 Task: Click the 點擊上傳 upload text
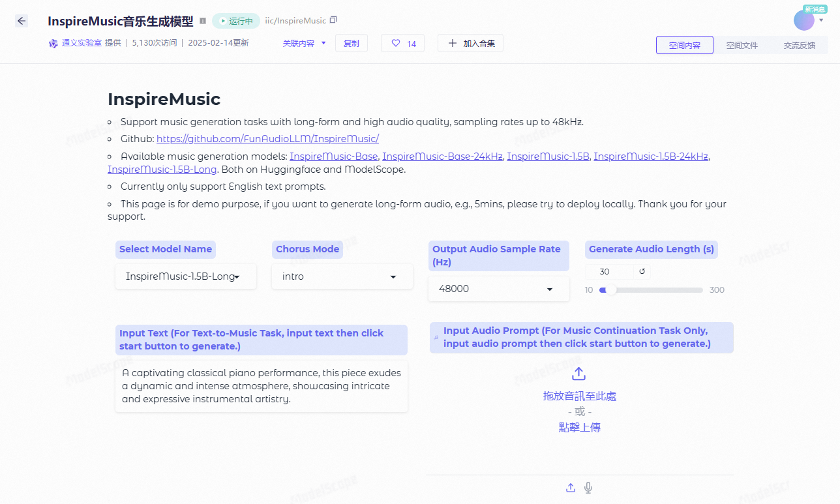pyautogui.click(x=580, y=428)
